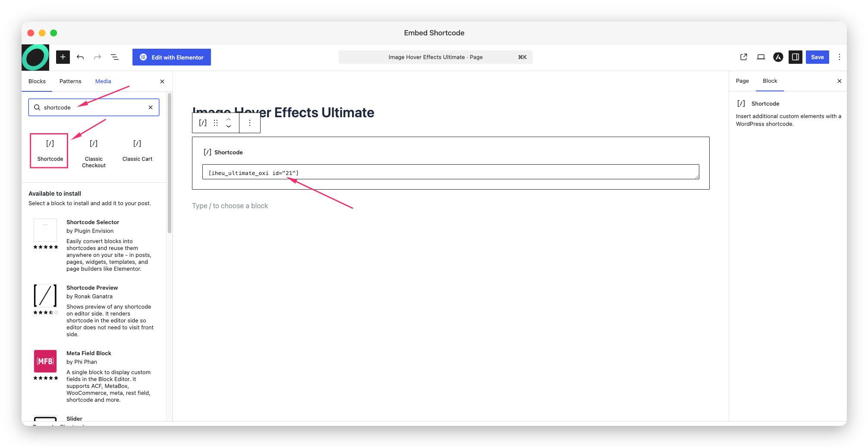Image resolution: width=868 pixels, height=447 pixels.
Task: View page in new tab icon
Action: coord(744,57)
